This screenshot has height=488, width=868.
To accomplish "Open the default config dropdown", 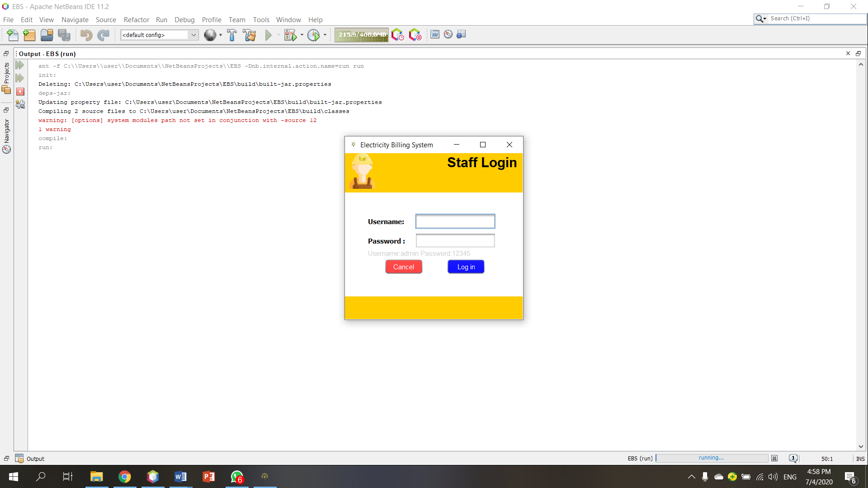I will pos(159,35).
